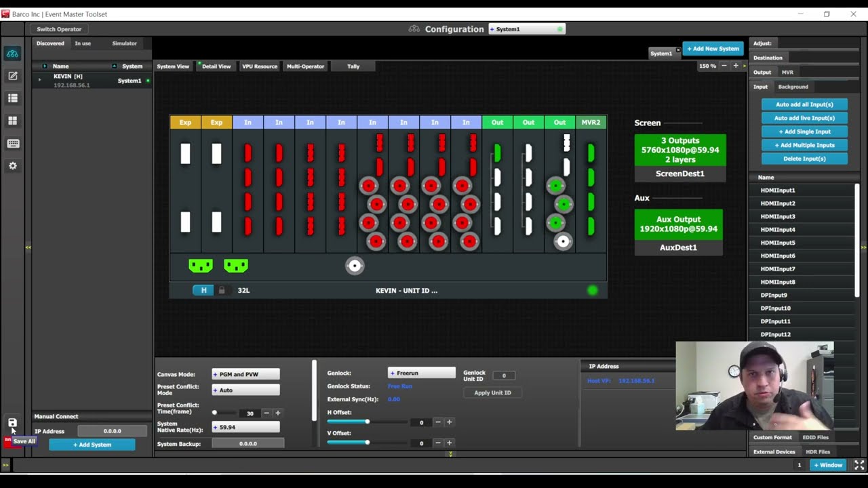Zoom in the diagram with plus button
The image size is (868, 488).
pyautogui.click(x=736, y=66)
